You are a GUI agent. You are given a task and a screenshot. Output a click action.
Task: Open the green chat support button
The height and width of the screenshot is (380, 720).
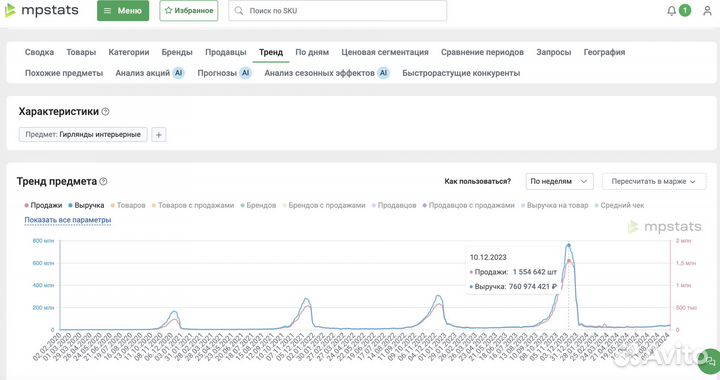pyautogui.click(x=709, y=362)
